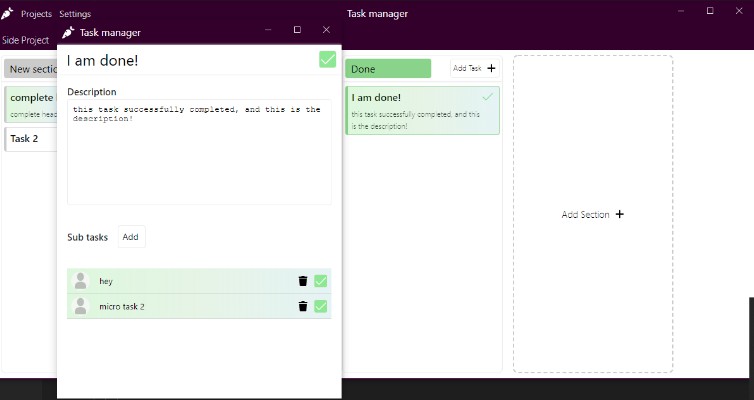Click the avatar icon beside 'micro task 2'
Screen dimensions: 754x400
click(81, 306)
